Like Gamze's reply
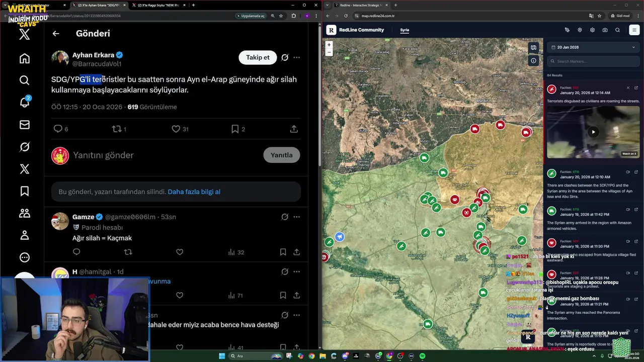 click(180, 252)
